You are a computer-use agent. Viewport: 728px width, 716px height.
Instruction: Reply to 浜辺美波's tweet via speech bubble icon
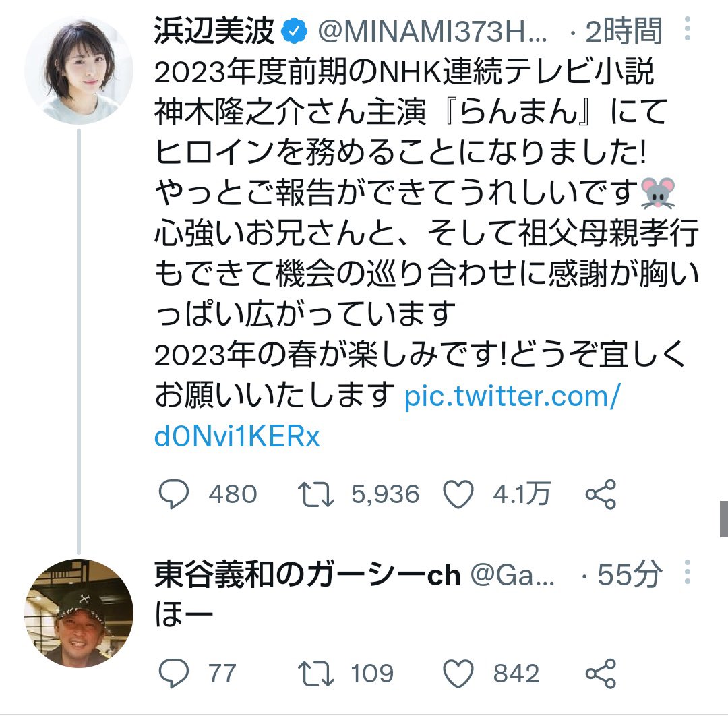(x=173, y=496)
